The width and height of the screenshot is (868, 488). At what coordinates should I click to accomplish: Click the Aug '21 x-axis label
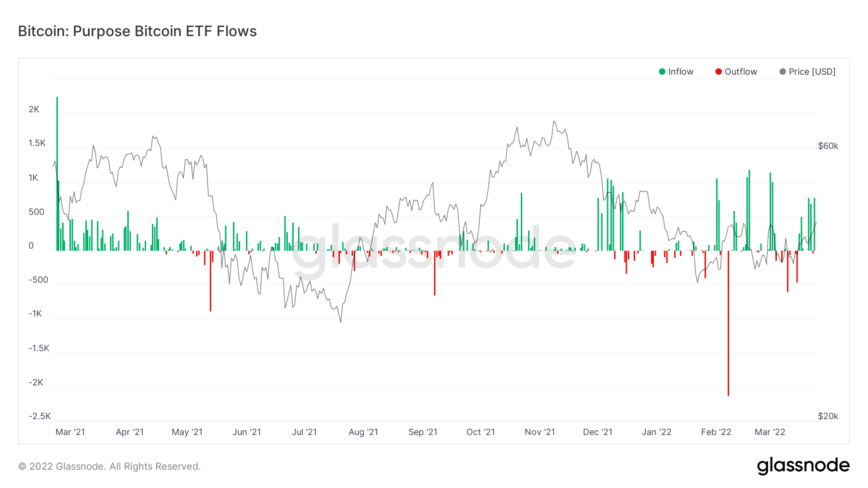pyautogui.click(x=363, y=432)
